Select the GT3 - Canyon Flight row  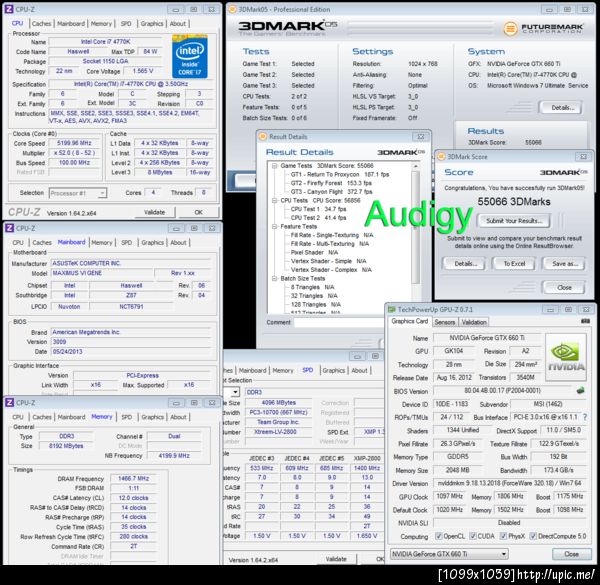pyautogui.click(x=331, y=192)
